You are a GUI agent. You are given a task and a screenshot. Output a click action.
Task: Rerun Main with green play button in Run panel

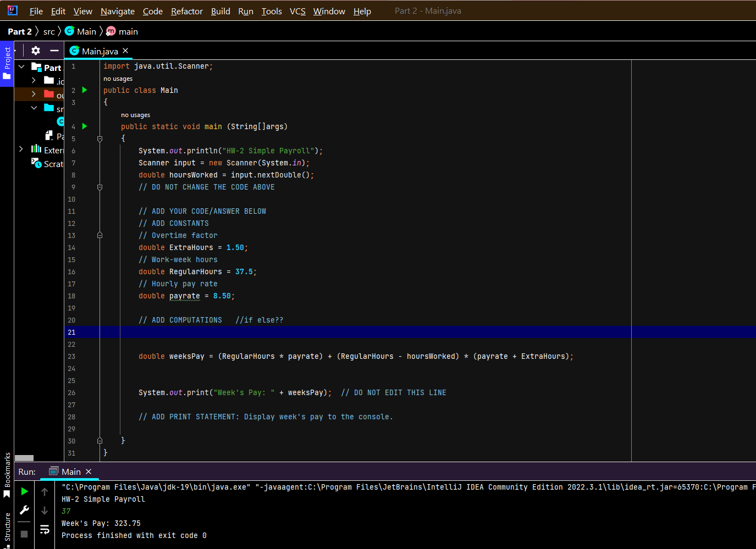coord(24,491)
